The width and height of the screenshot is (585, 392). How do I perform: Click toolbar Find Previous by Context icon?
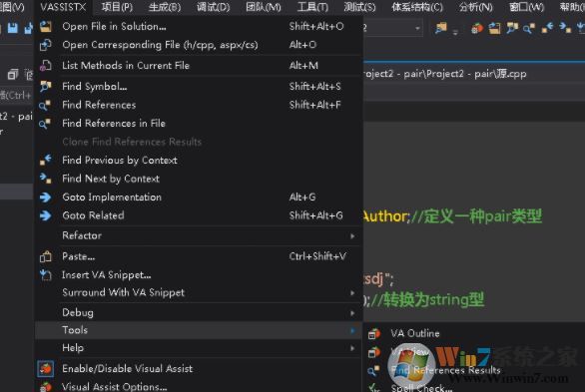[x=548, y=28]
